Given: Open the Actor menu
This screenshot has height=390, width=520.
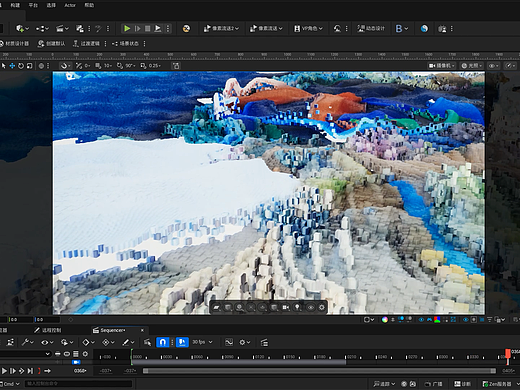Looking at the screenshot, I should click(x=70, y=5).
